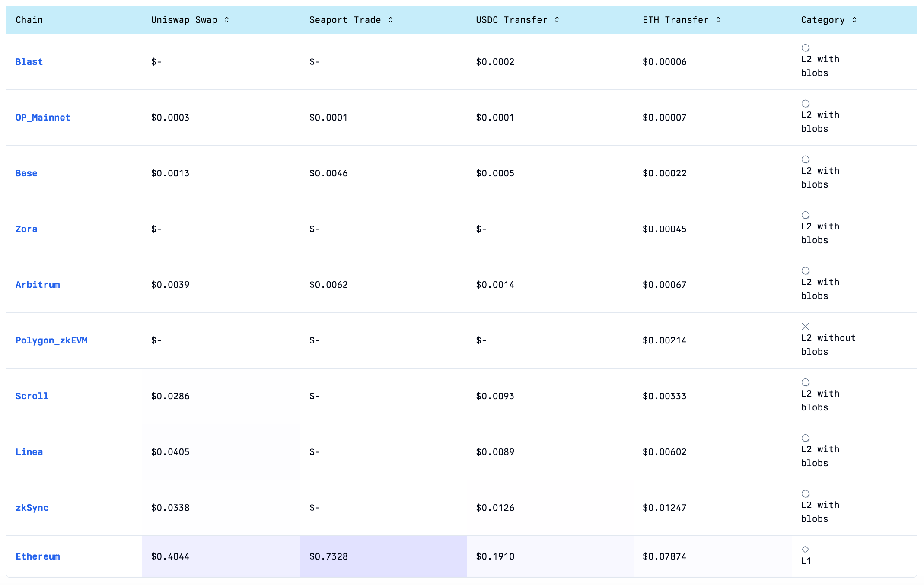Screen dimensions: 924x585
Task: Select Linea USDC Transfer value $0.0089
Action: pyautogui.click(x=495, y=452)
